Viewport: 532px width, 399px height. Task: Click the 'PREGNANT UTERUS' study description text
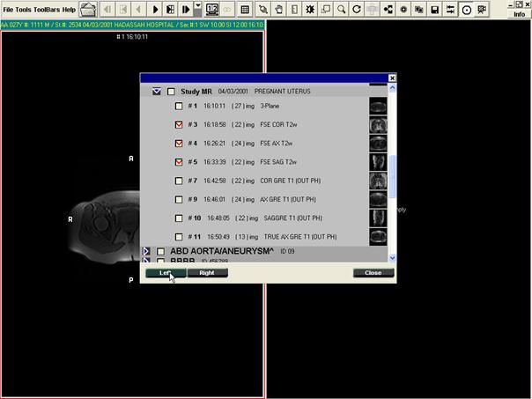282,92
